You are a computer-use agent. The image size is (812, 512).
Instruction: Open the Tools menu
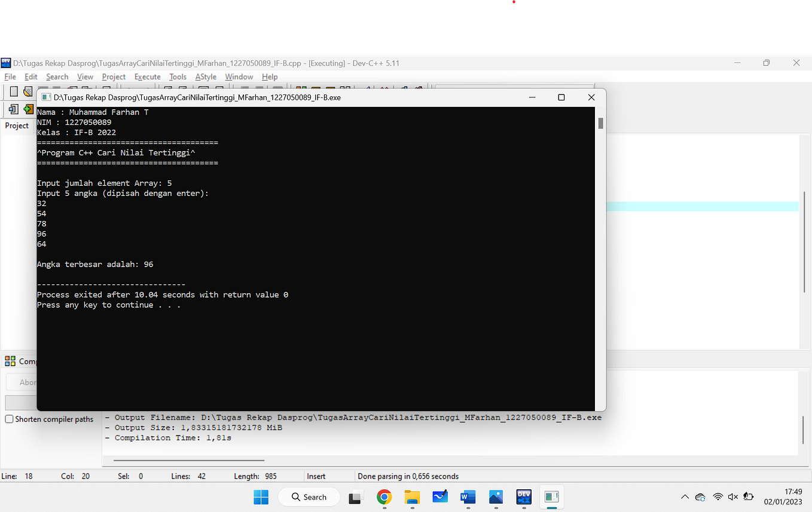[x=178, y=76]
